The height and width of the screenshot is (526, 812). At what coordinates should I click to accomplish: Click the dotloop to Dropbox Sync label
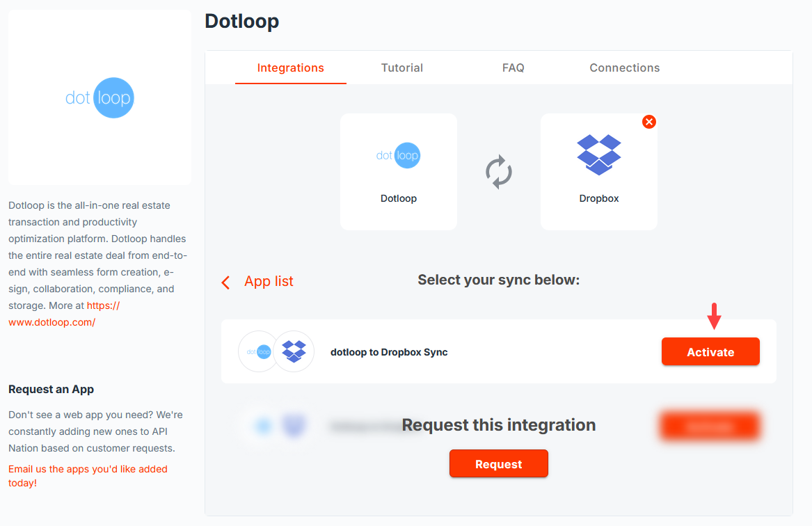(389, 352)
